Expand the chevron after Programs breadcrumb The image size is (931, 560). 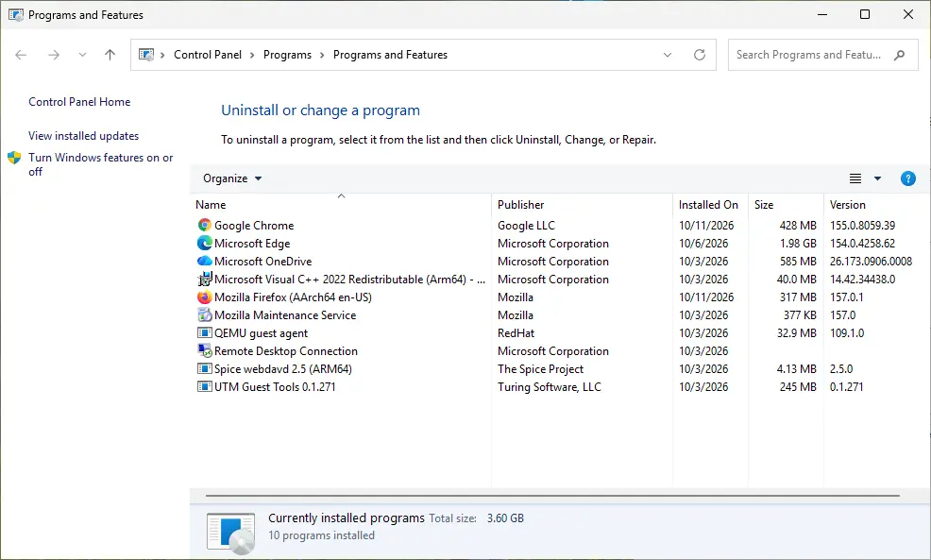322,55
